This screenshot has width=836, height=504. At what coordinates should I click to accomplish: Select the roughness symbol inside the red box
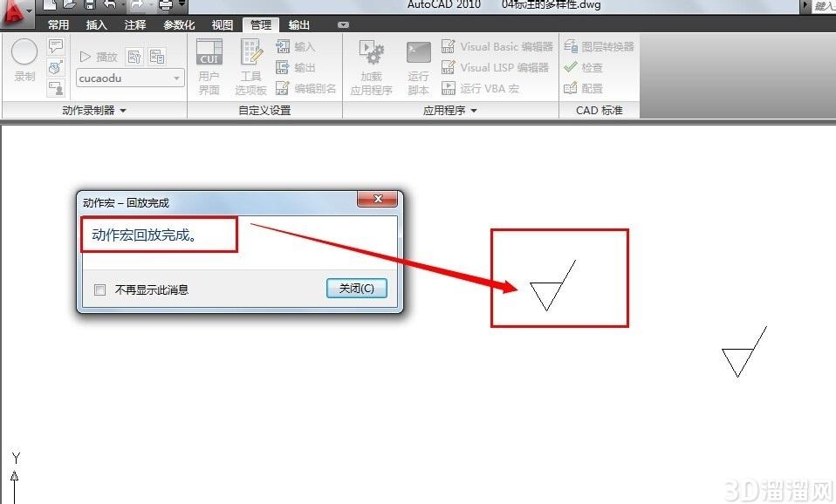coord(553,285)
